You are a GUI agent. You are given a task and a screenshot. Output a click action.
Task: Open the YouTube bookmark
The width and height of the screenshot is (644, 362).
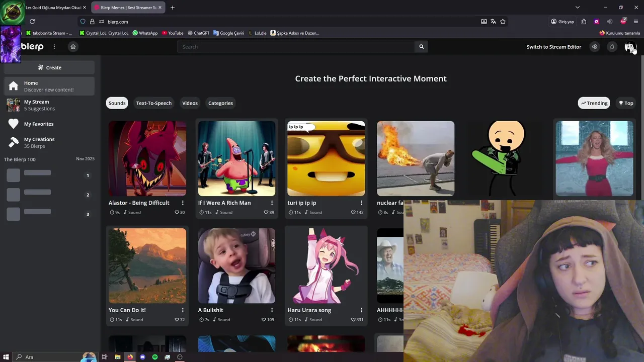click(173, 33)
